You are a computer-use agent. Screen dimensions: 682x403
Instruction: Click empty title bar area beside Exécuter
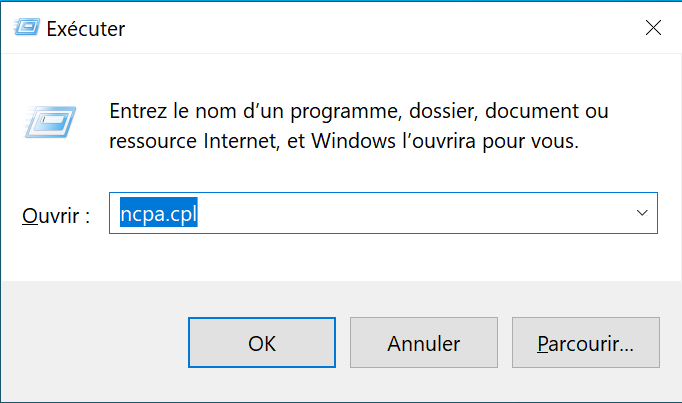[x=380, y=28]
